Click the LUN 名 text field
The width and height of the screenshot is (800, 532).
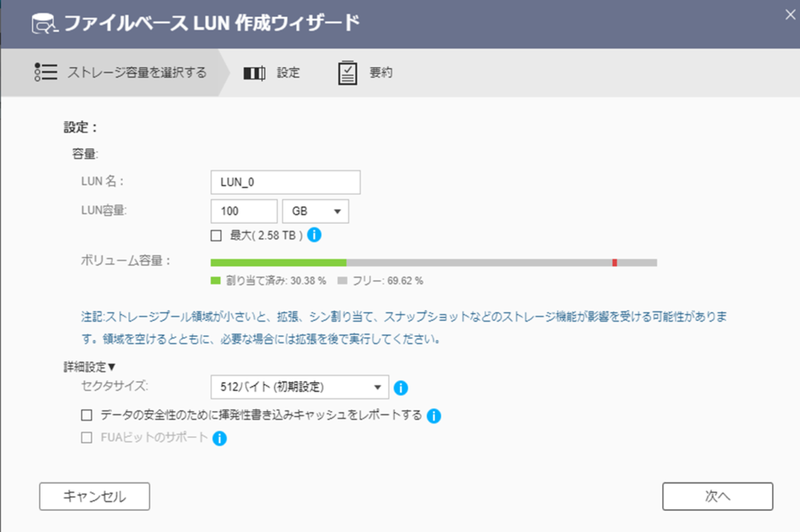[285, 182]
